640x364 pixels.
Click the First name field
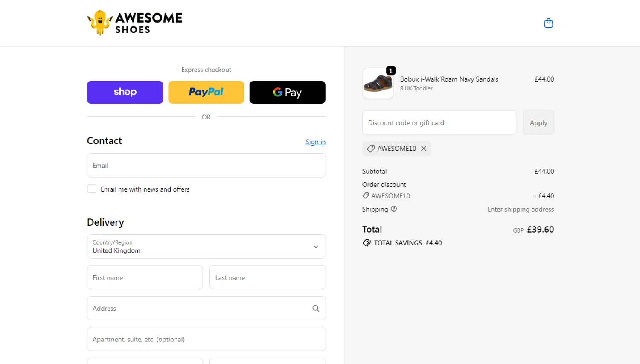tap(145, 277)
